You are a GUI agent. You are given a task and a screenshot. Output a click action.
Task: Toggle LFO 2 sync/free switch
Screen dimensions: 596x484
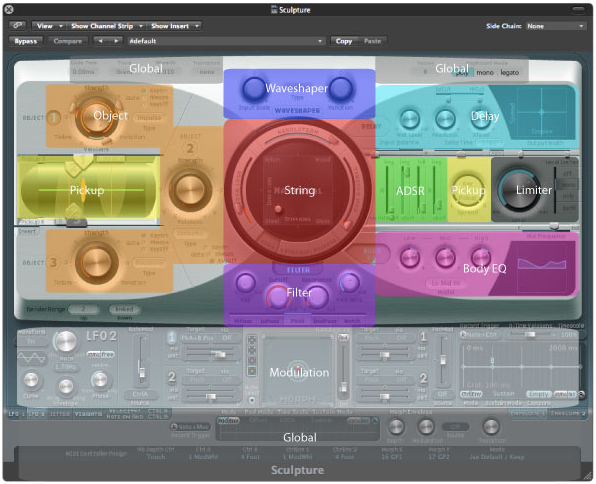(x=101, y=355)
